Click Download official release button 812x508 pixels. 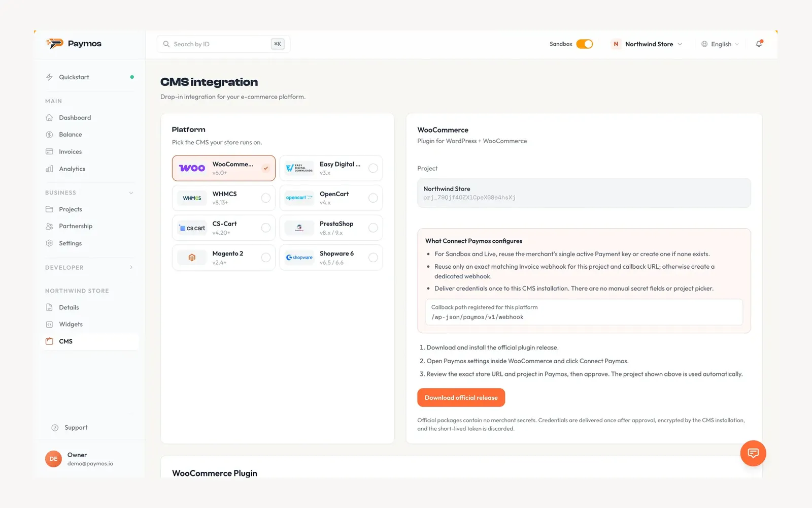coord(461,398)
